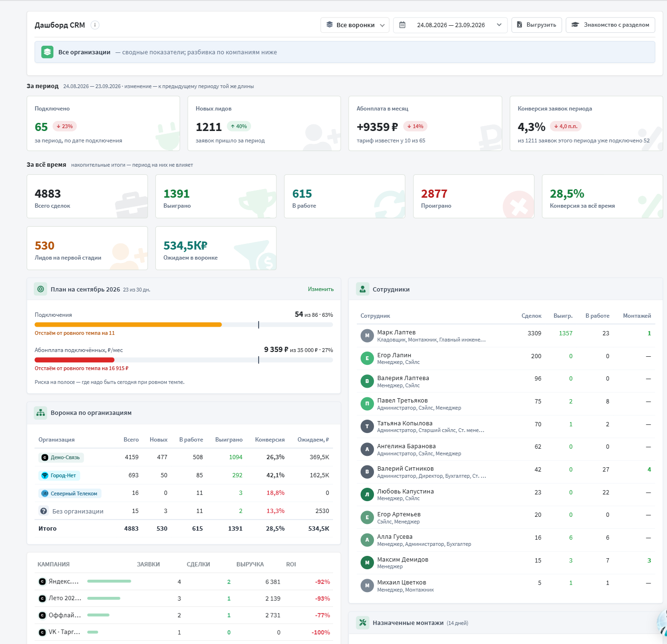The width and height of the screenshot is (667, 644).
Task: Click Изменить link in the plan panel
Action: [x=321, y=289]
